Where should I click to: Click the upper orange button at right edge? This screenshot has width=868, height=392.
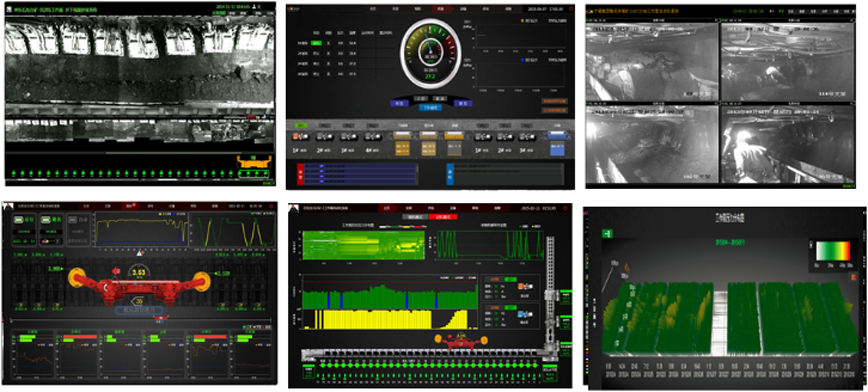coord(554,101)
